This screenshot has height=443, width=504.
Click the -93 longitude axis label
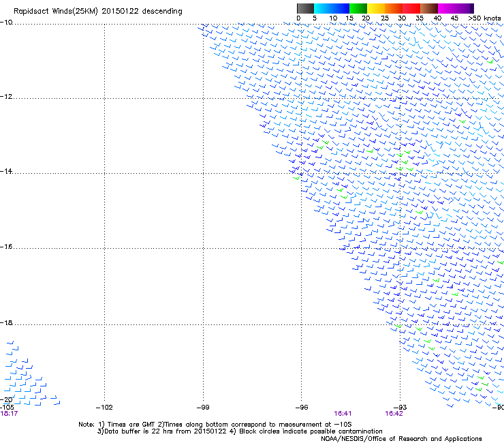(x=400, y=408)
